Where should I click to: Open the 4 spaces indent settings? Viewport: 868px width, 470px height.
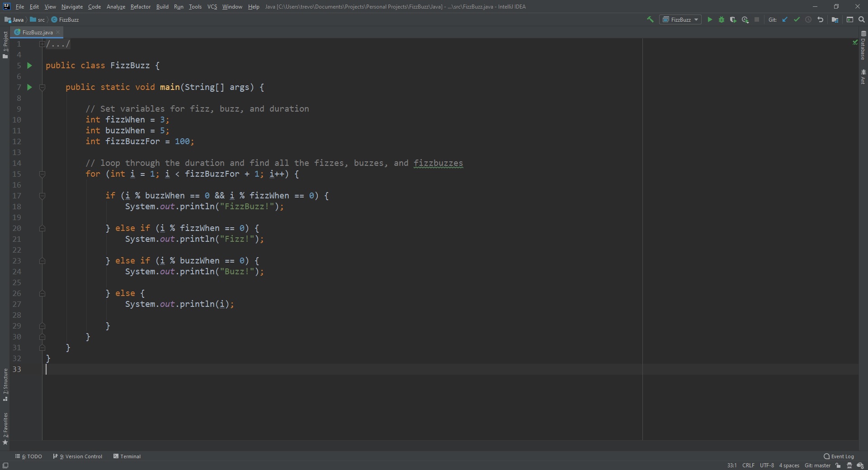click(789, 465)
